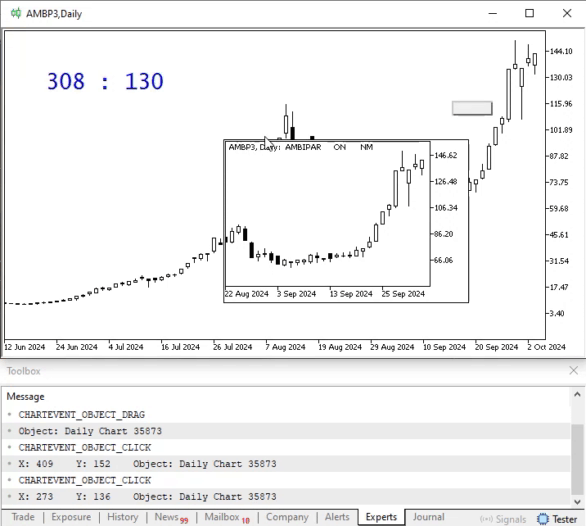Select the Experts tab

(x=381, y=517)
